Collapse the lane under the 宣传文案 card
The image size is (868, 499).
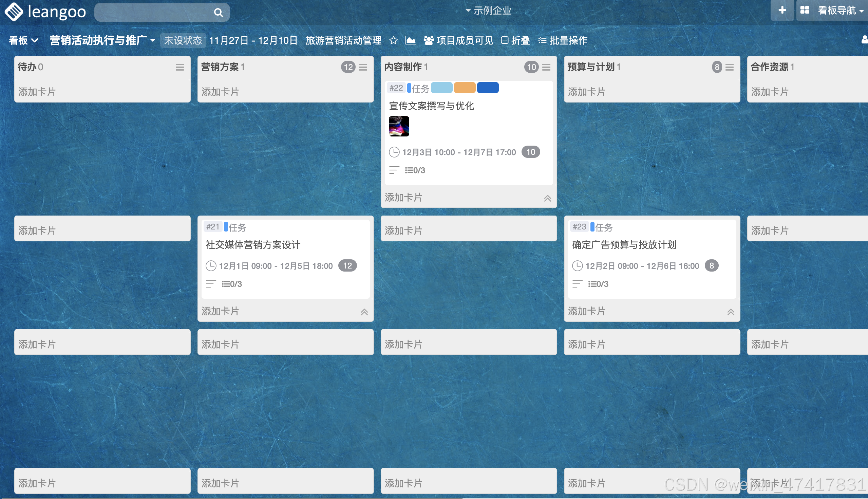[x=547, y=198]
